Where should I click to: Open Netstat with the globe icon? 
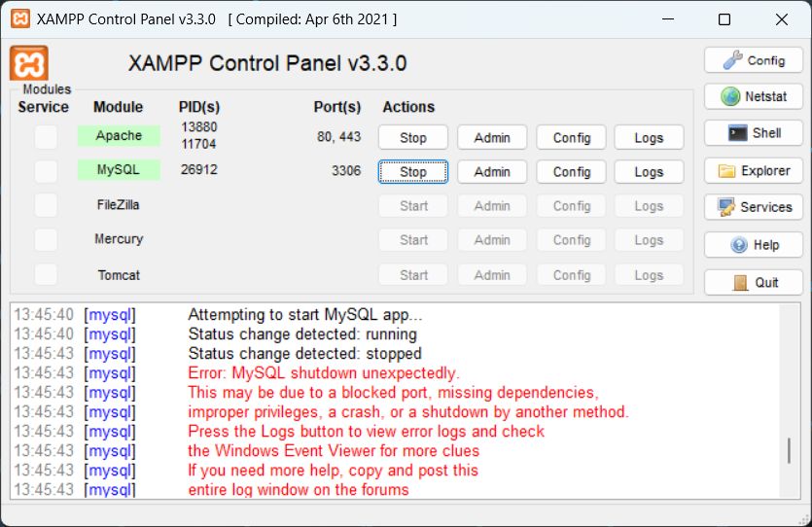tap(753, 96)
